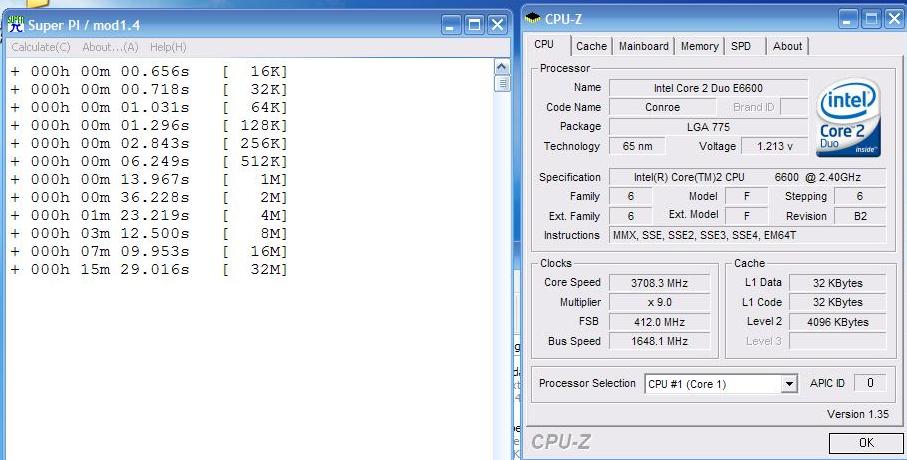Click the Code Name value 'Conroe'

pyautogui.click(x=662, y=107)
